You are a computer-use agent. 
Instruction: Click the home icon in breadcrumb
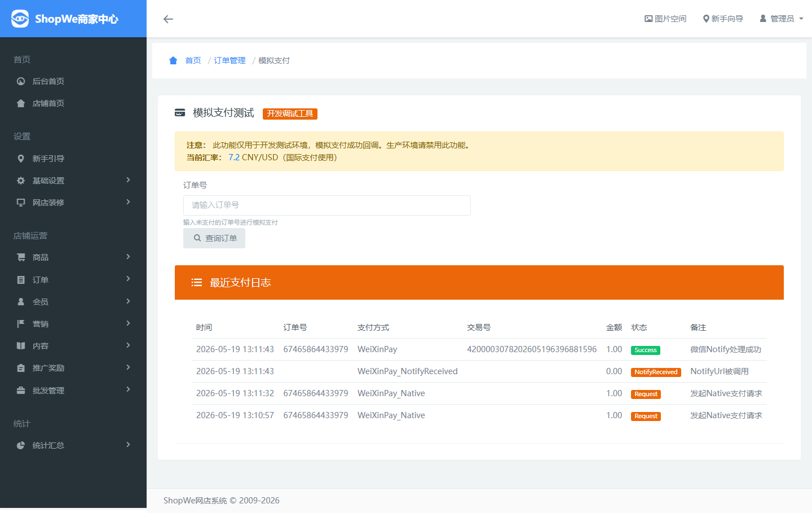coord(173,60)
